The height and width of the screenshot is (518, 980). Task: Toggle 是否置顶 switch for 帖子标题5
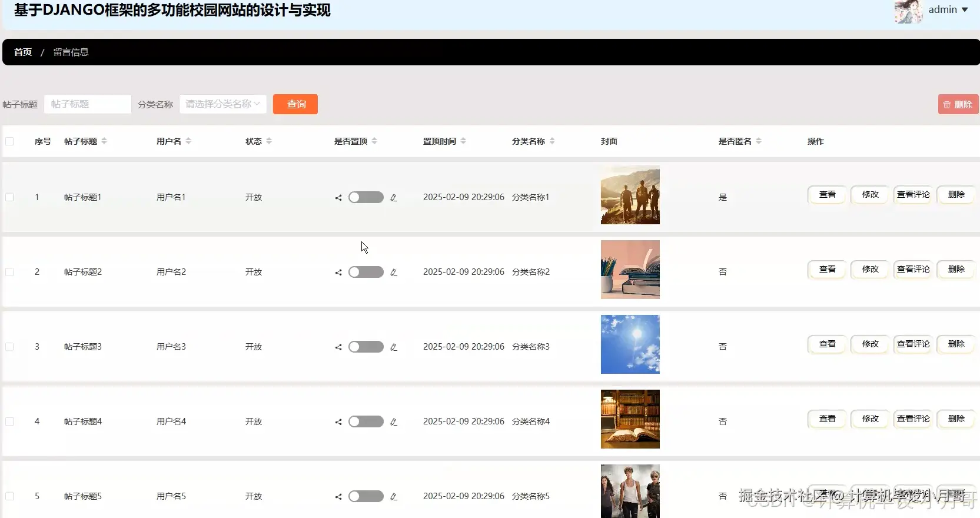point(366,496)
